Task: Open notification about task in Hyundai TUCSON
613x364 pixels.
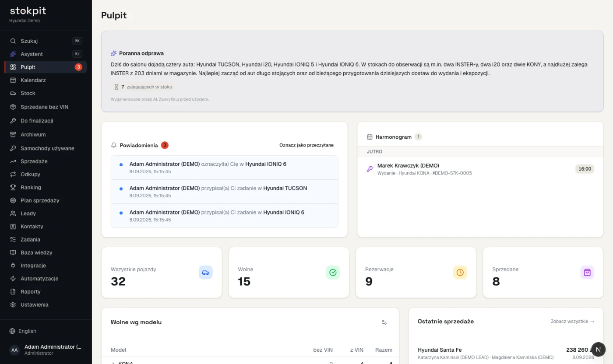Action: click(x=225, y=192)
